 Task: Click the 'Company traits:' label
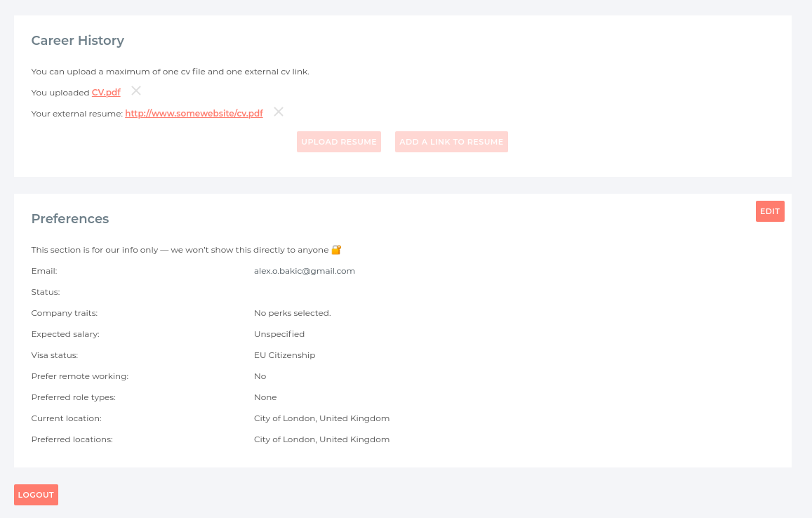click(64, 313)
